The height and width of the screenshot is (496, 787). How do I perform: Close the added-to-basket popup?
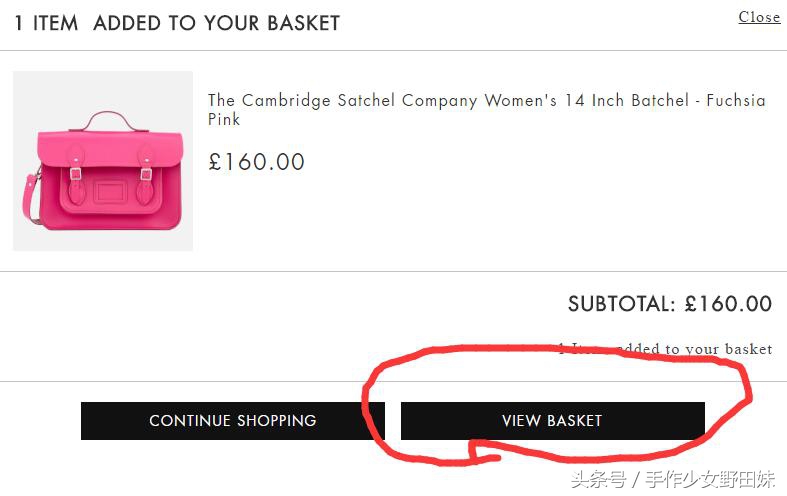coord(759,17)
